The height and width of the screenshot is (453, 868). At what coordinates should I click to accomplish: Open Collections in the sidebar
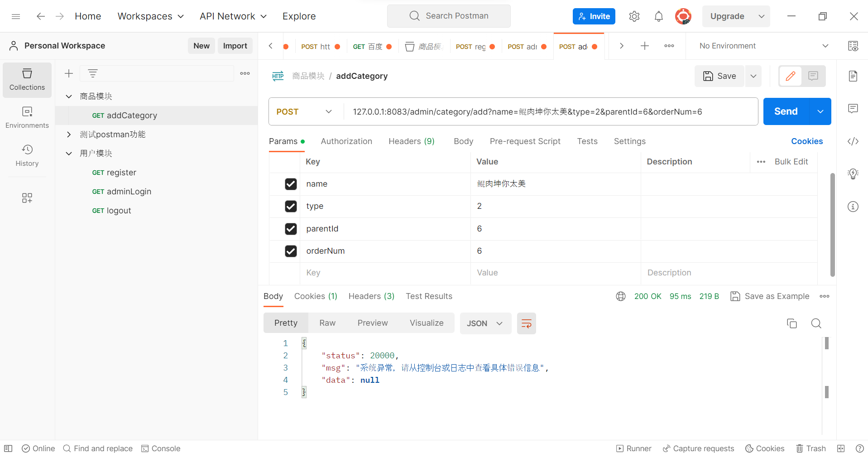pos(27,80)
